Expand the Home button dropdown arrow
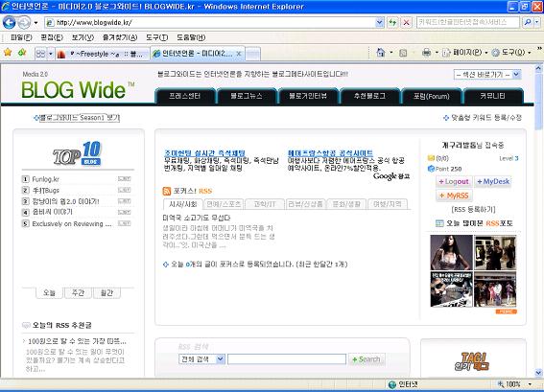Viewport: 544px width, 392px height. (x=391, y=53)
